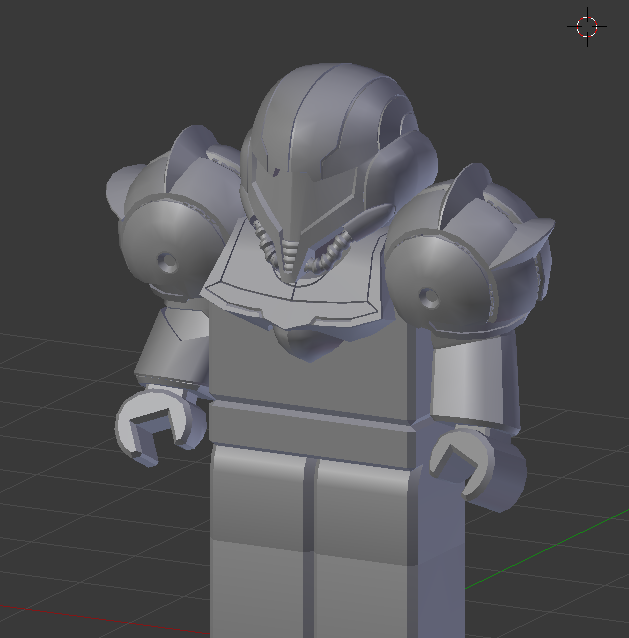
Task: Click the 3D cursor crosshair in viewport
Action: click(587, 27)
